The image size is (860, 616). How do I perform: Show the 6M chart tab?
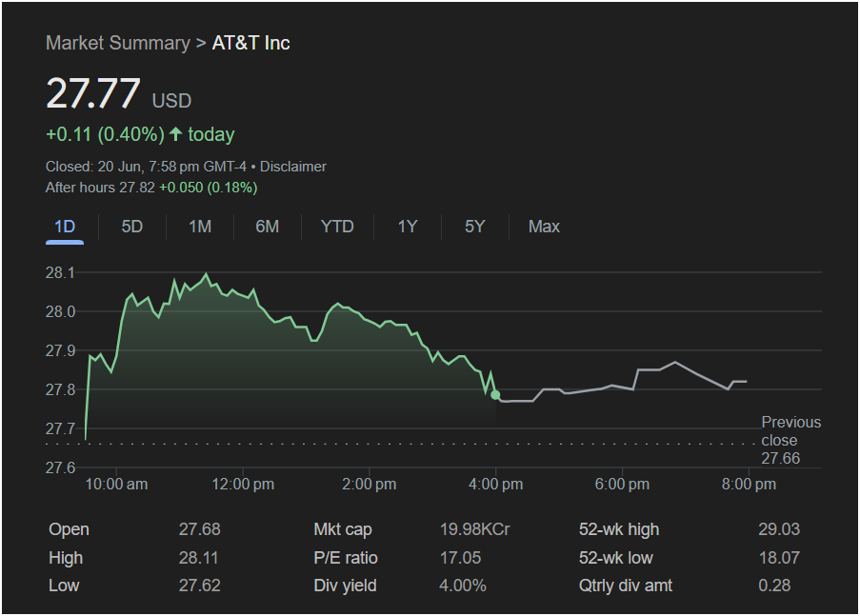267,227
